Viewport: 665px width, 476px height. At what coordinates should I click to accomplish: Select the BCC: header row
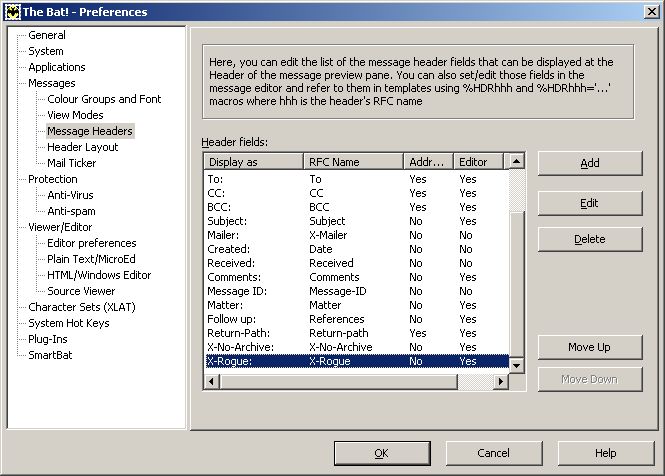pyautogui.click(x=357, y=207)
